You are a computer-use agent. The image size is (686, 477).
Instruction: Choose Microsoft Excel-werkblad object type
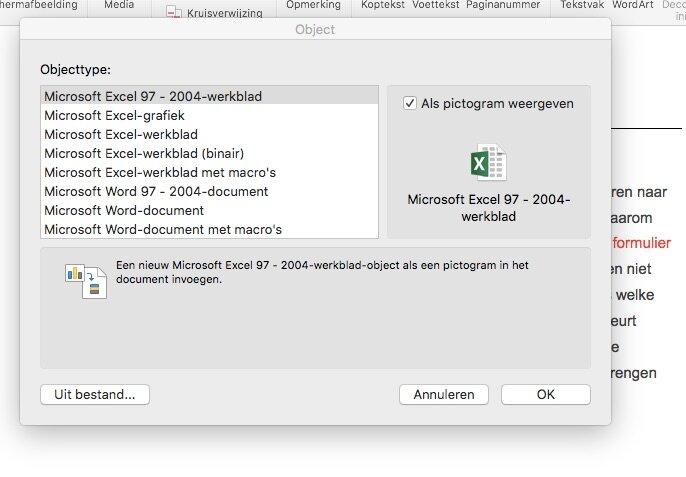121,135
